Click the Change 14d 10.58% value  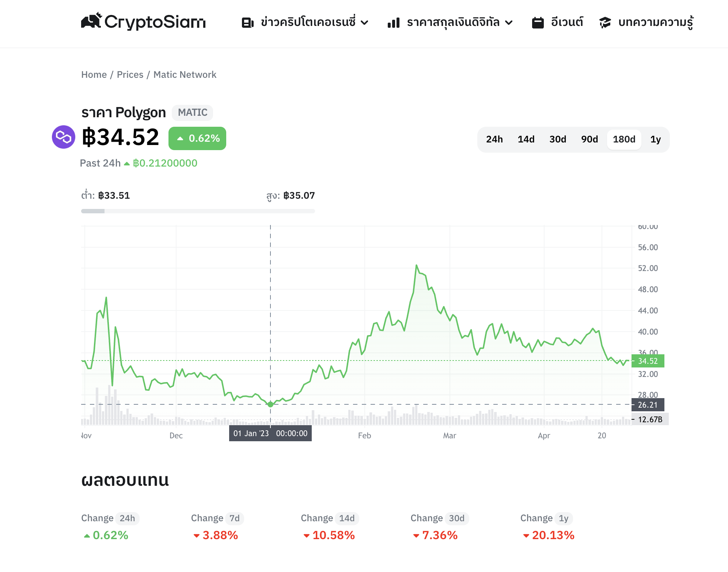(x=334, y=535)
